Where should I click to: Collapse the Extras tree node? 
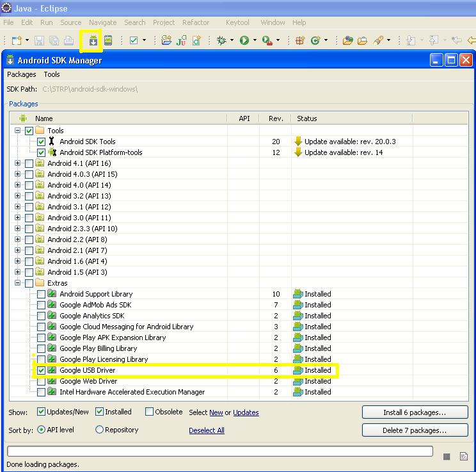[18, 283]
